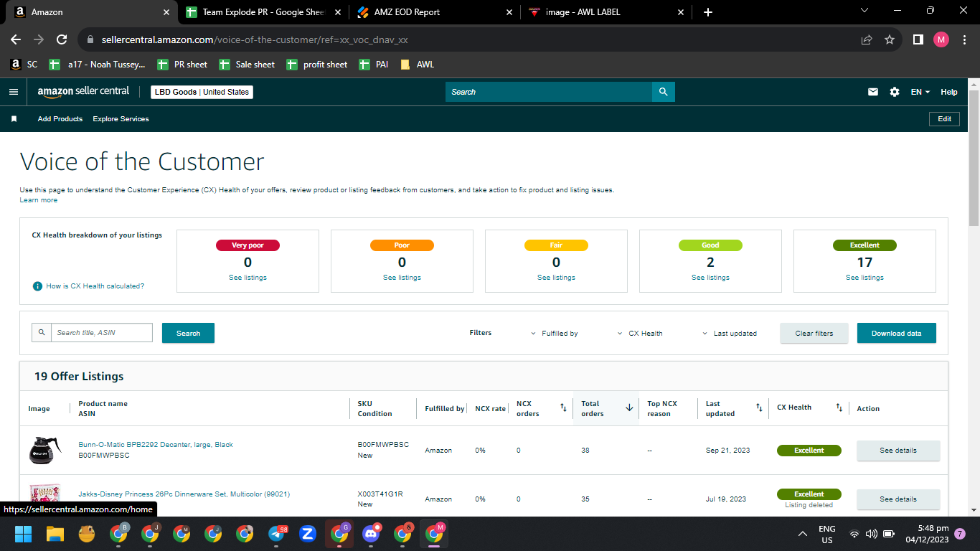Open How is CX Health calculated link

[95, 286]
